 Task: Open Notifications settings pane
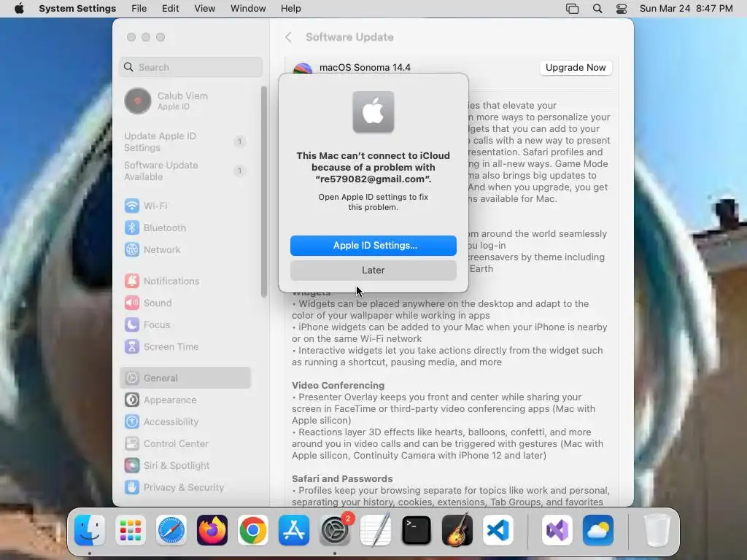[x=185, y=281]
